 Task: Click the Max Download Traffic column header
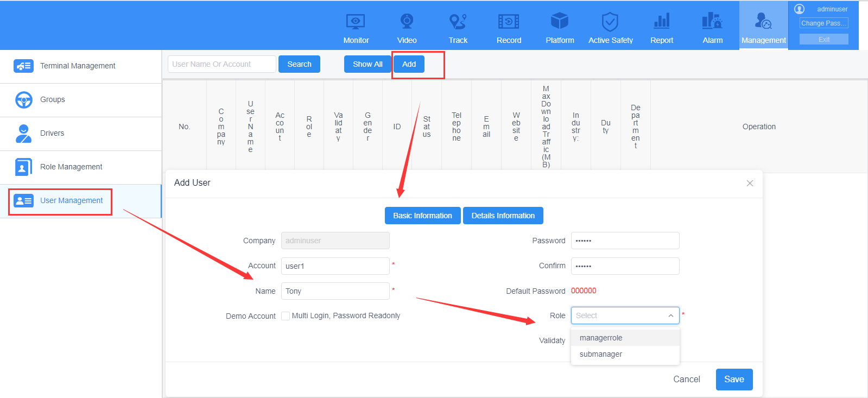(x=546, y=127)
